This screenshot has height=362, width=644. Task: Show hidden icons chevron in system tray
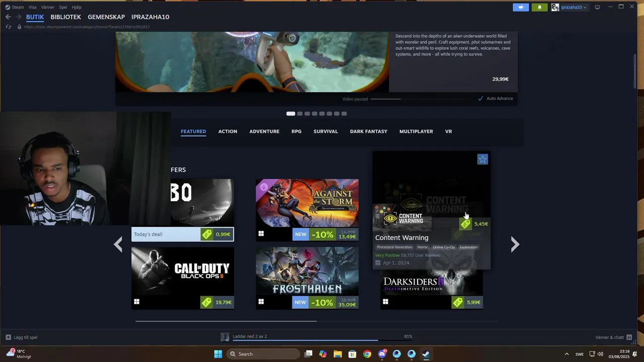(x=567, y=354)
